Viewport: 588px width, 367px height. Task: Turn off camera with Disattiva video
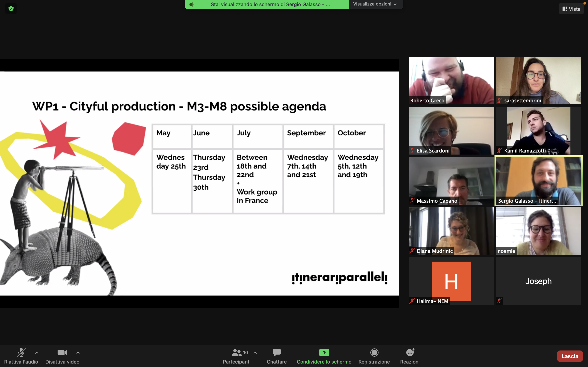pyautogui.click(x=62, y=352)
